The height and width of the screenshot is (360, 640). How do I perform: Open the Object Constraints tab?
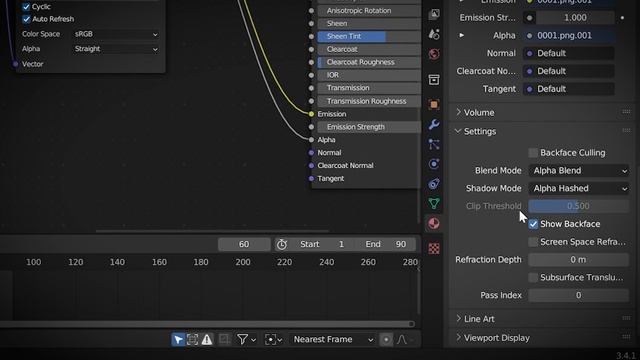(434, 184)
